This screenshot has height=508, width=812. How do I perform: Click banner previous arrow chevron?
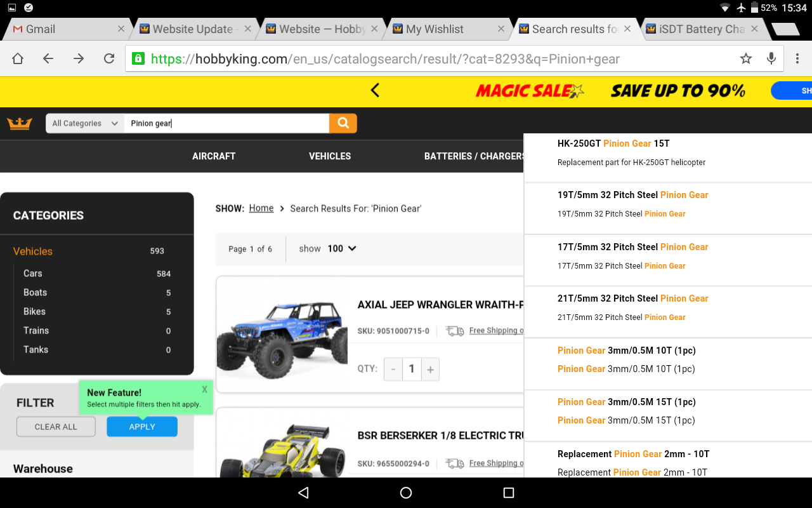pos(375,91)
